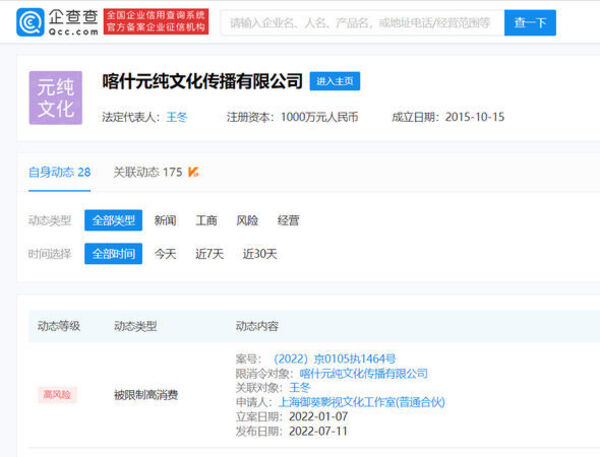This screenshot has width=600, height=457.
Task: Switch to the 关联动态 175 tab
Action: (x=147, y=172)
